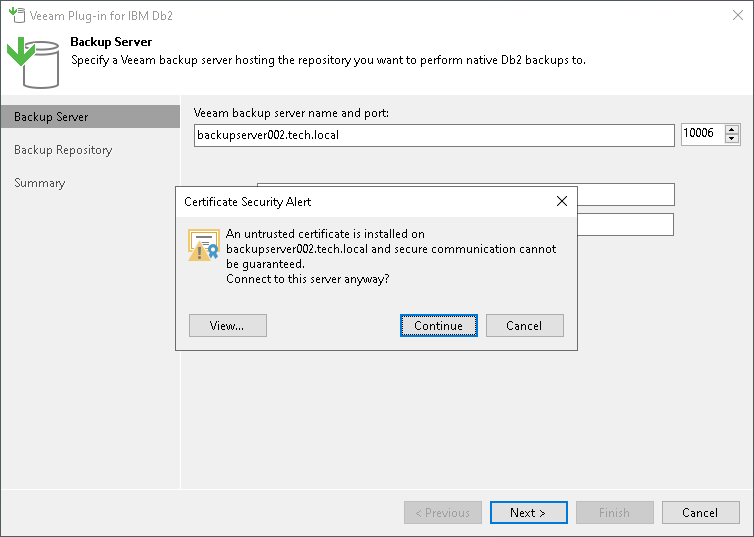Click Continue in the Certificate Security Alert
The image size is (754, 537).
pos(439,325)
